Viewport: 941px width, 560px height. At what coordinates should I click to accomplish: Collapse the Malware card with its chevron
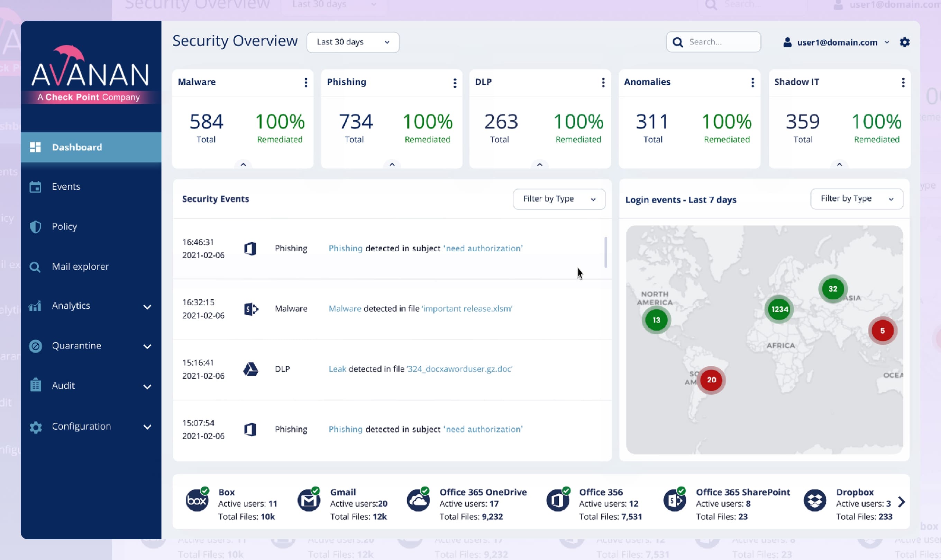point(243,164)
